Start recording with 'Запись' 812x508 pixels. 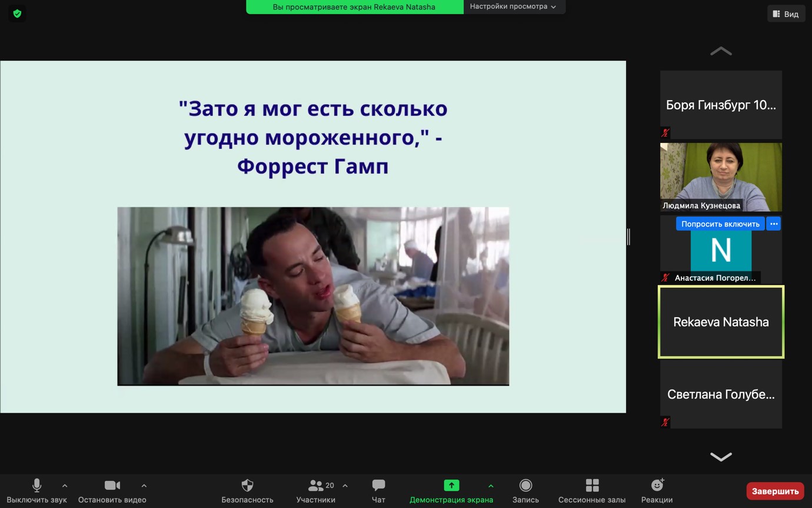(525, 491)
